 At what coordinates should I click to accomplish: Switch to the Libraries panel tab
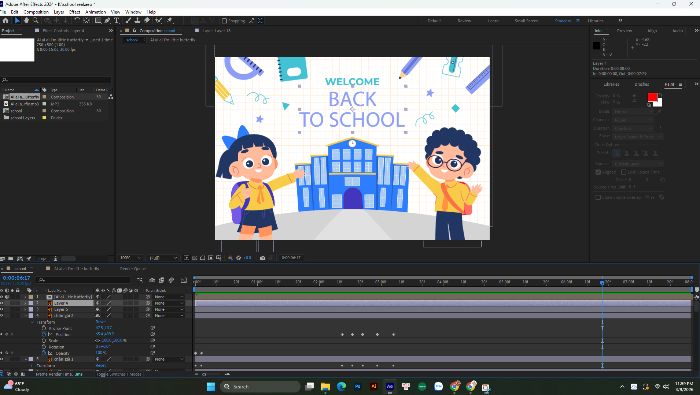click(611, 84)
